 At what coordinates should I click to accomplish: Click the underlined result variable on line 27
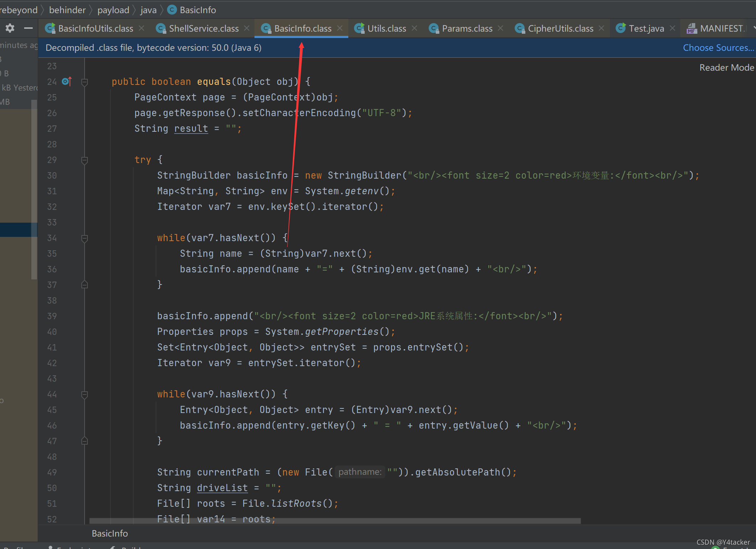(191, 129)
